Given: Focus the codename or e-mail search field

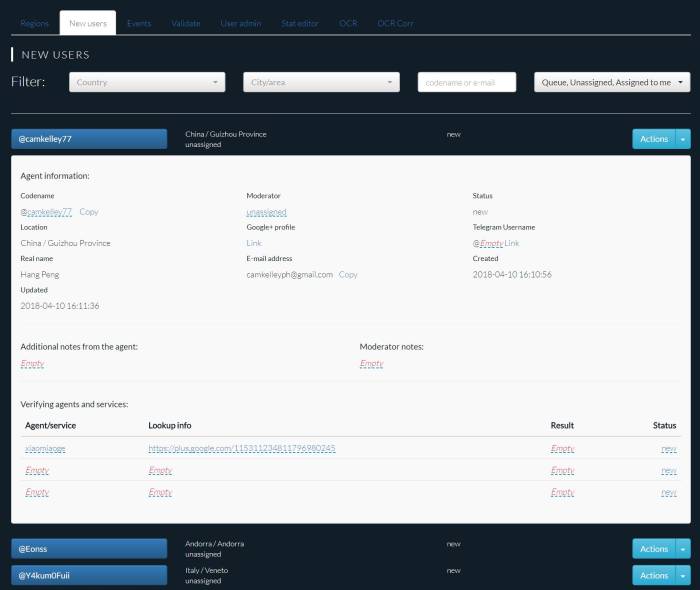Looking at the screenshot, I should 467,82.
